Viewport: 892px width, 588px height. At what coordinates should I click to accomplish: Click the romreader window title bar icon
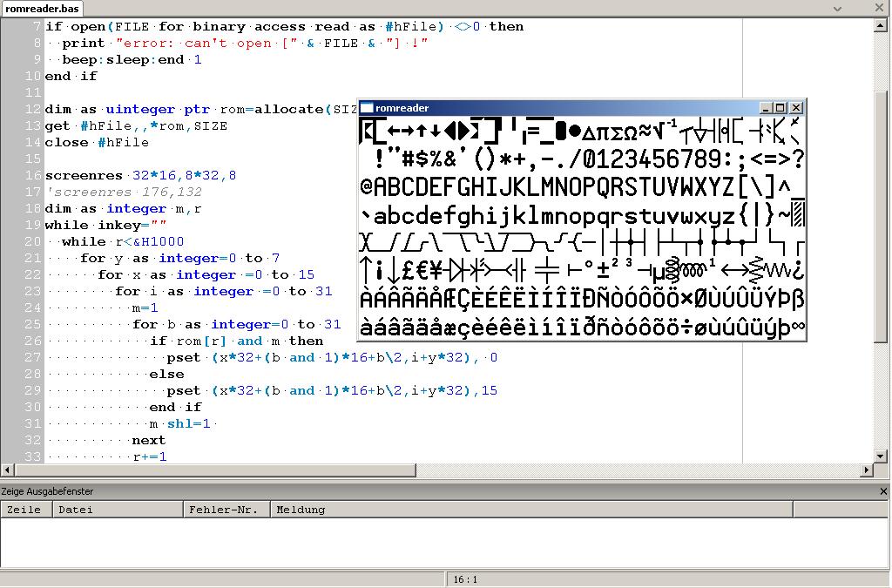click(367, 108)
